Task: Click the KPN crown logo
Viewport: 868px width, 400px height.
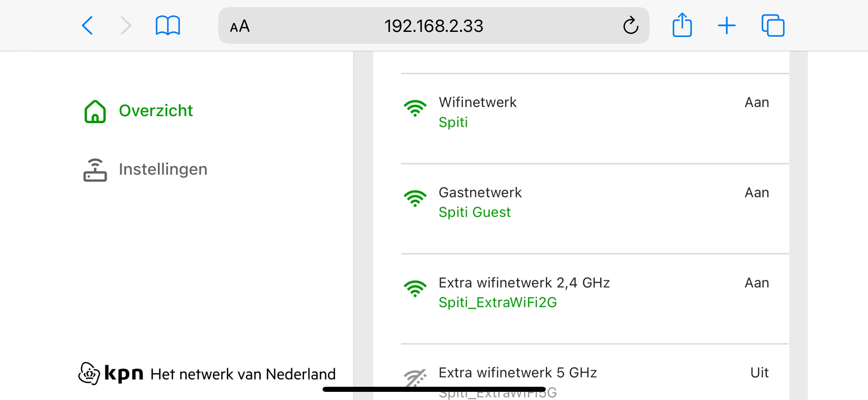Action: 89,373
